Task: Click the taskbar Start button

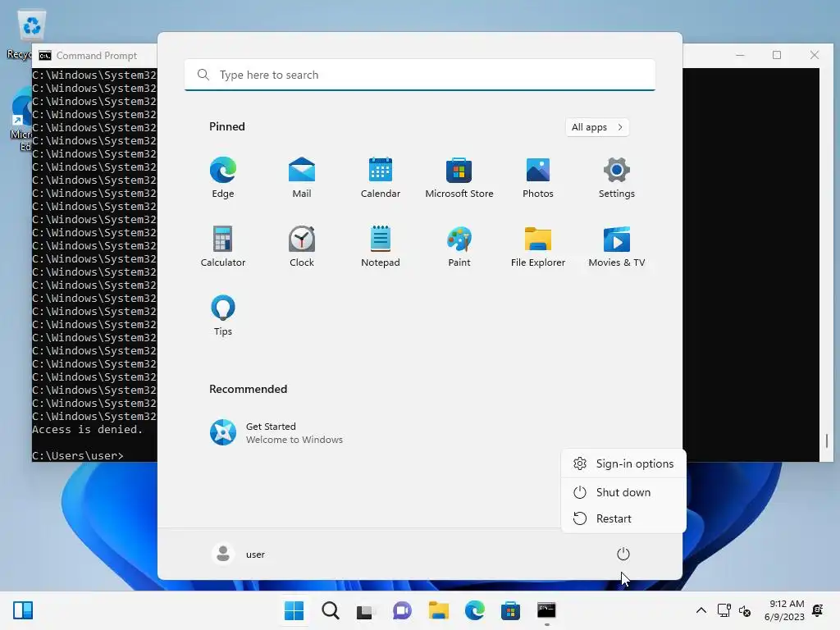Action: click(294, 610)
